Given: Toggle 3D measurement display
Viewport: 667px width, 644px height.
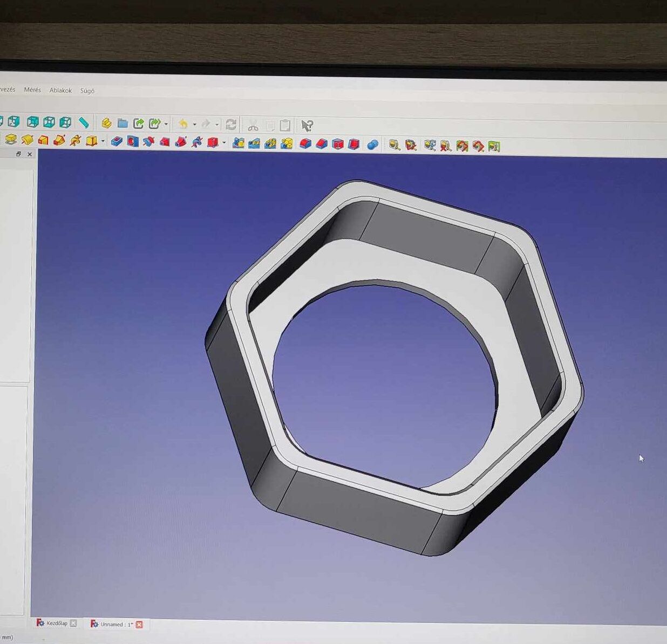Looking at the screenshot, I should (x=478, y=146).
